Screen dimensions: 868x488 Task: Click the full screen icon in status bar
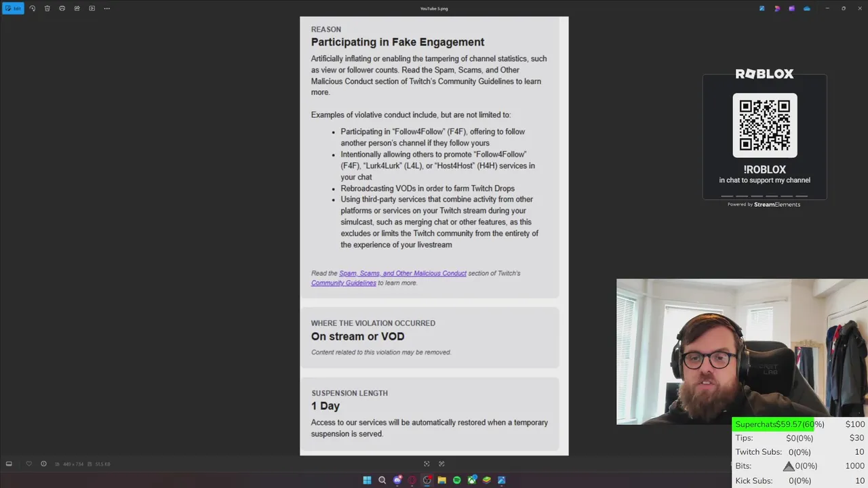coord(441,464)
